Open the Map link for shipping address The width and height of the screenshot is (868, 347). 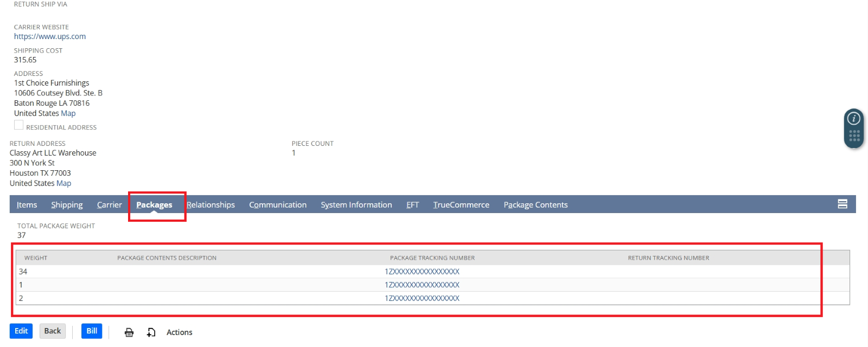[68, 113]
